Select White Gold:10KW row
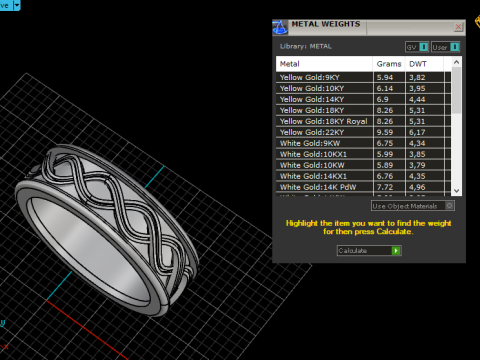Viewport: 480px width, 360px height. tap(363, 165)
